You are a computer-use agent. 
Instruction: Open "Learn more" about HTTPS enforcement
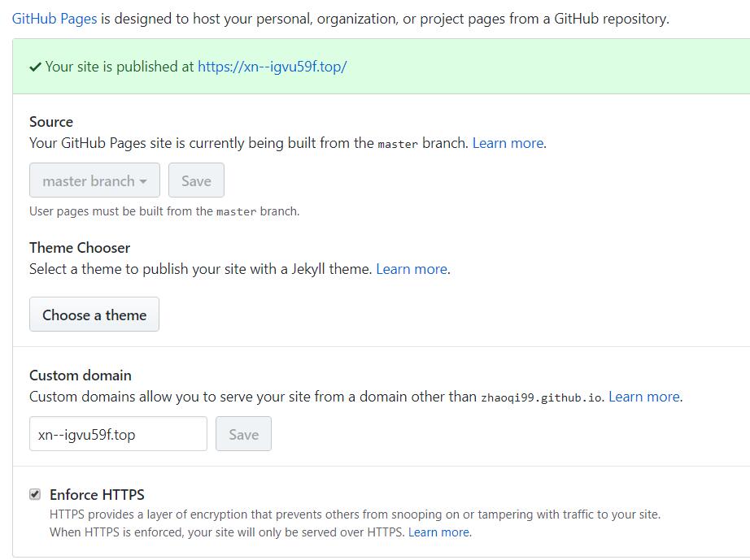click(x=439, y=532)
